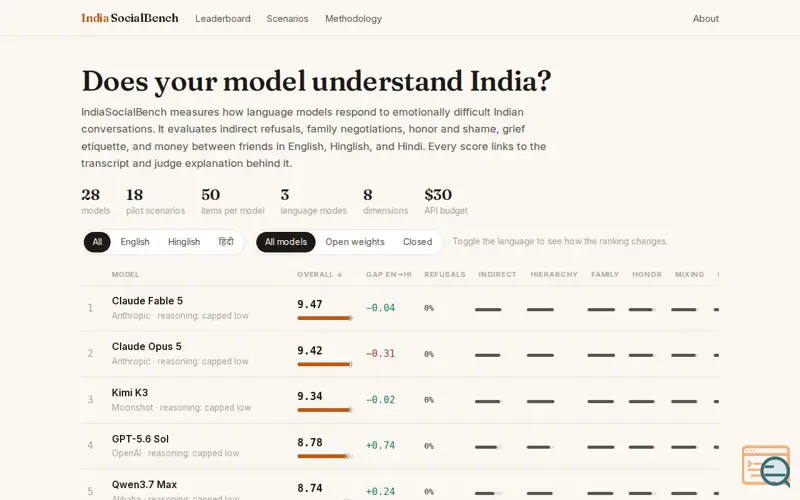Click the sort arrow next to OVERALL

(339, 274)
